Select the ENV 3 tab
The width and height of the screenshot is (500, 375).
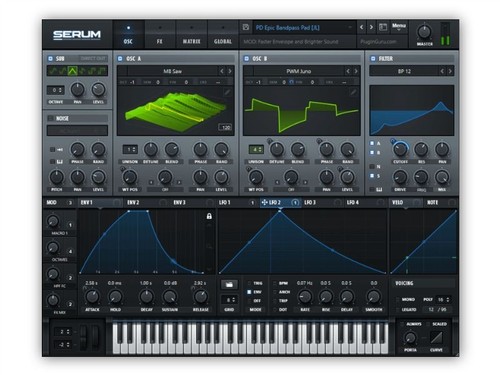[193, 202]
